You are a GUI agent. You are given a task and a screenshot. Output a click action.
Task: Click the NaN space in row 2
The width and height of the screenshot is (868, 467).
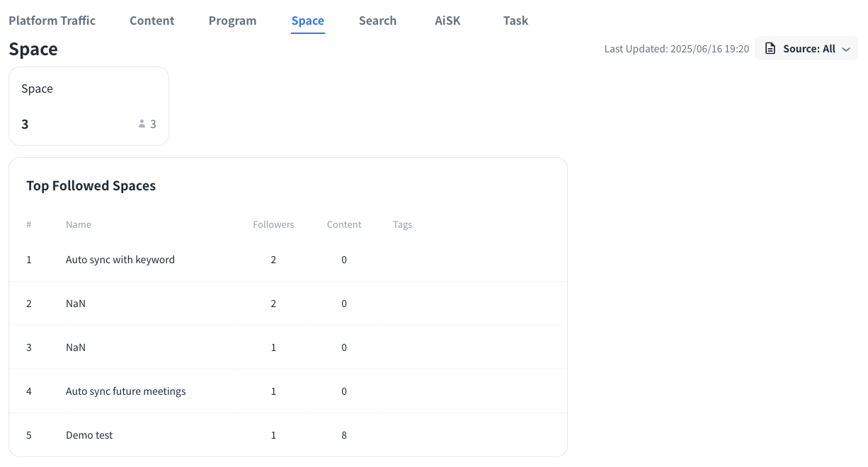tap(76, 304)
